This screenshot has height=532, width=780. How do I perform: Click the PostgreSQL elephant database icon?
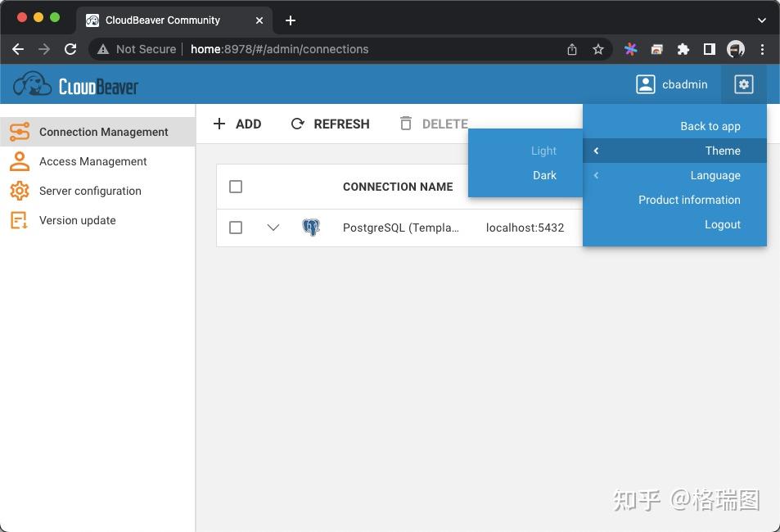(x=311, y=228)
